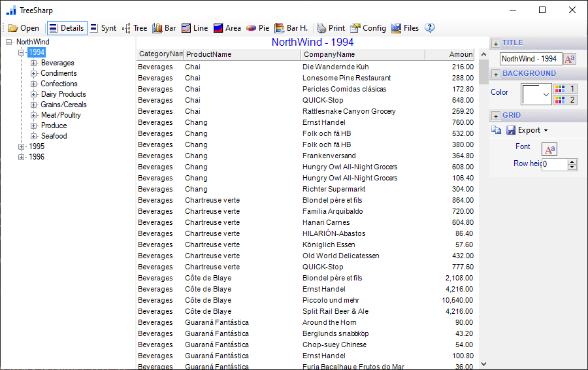Click the Frankenversand company cell
588x370 pixels.
(329, 156)
